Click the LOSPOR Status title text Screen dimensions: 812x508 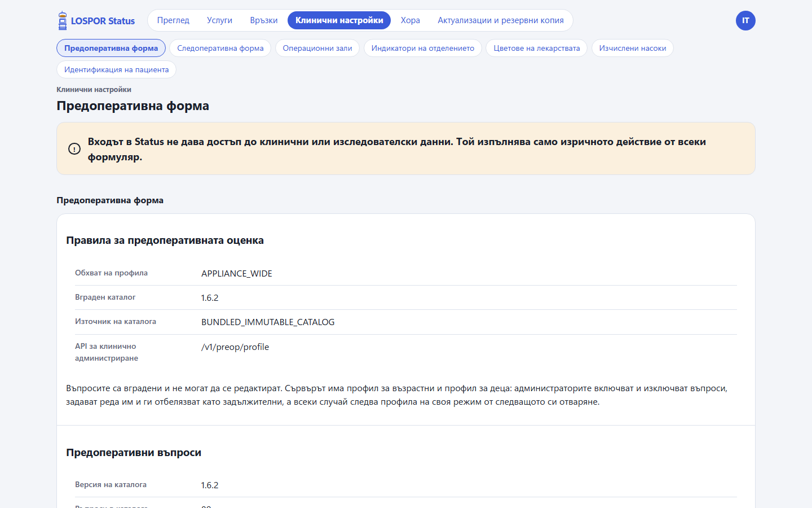coord(103,21)
